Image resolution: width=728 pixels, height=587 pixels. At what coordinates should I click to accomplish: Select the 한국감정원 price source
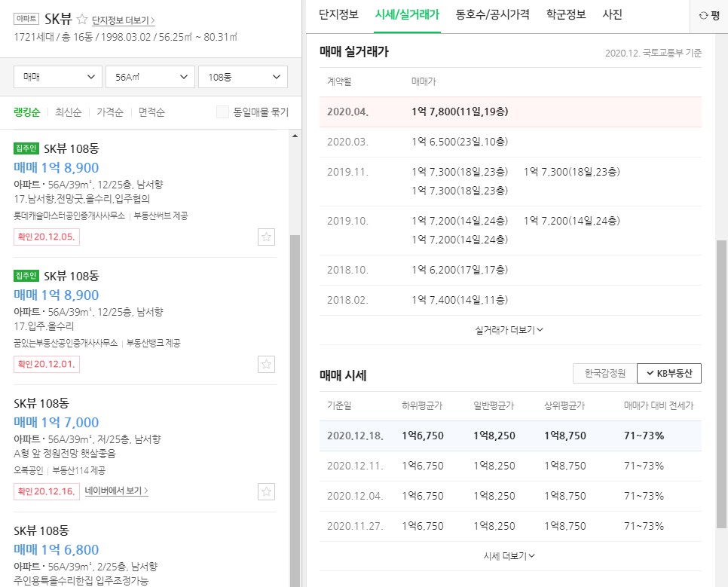[605, 374]
